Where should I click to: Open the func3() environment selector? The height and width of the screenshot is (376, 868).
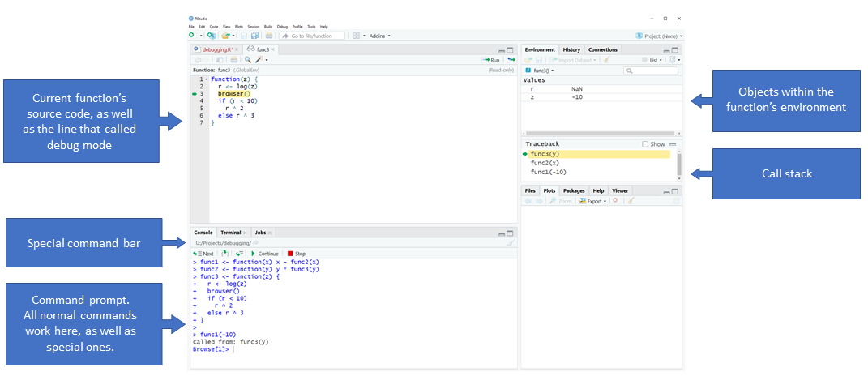coord(539,70)
